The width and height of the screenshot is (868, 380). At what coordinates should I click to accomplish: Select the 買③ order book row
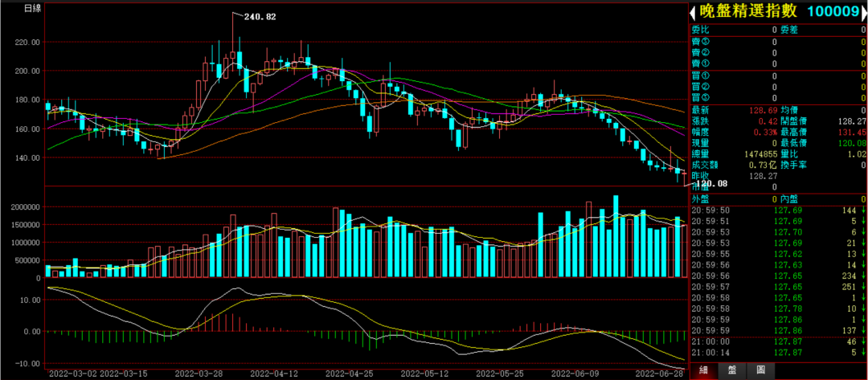tap(778, 98)
